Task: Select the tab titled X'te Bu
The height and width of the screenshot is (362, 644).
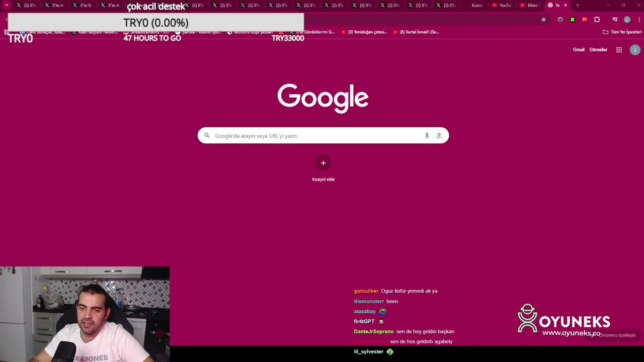Action: (x=82, y=5)
